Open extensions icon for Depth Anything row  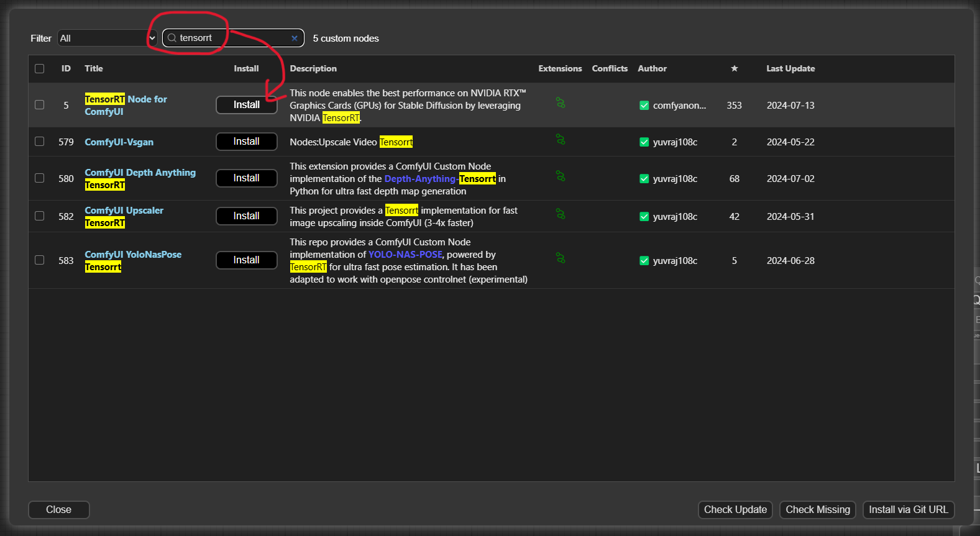[561, 176]
